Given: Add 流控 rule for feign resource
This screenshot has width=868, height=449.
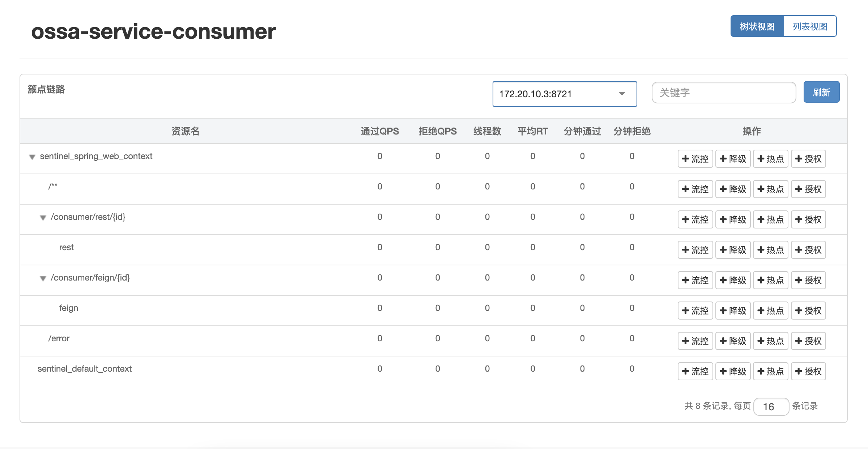Looking at the screenshot, I should pyautogui.click(x=695, y=311).
